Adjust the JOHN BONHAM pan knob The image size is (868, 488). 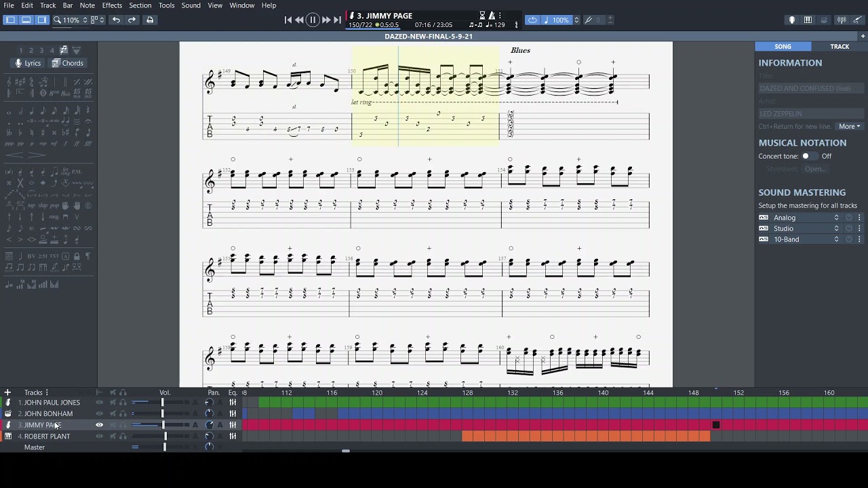point(209,413)
